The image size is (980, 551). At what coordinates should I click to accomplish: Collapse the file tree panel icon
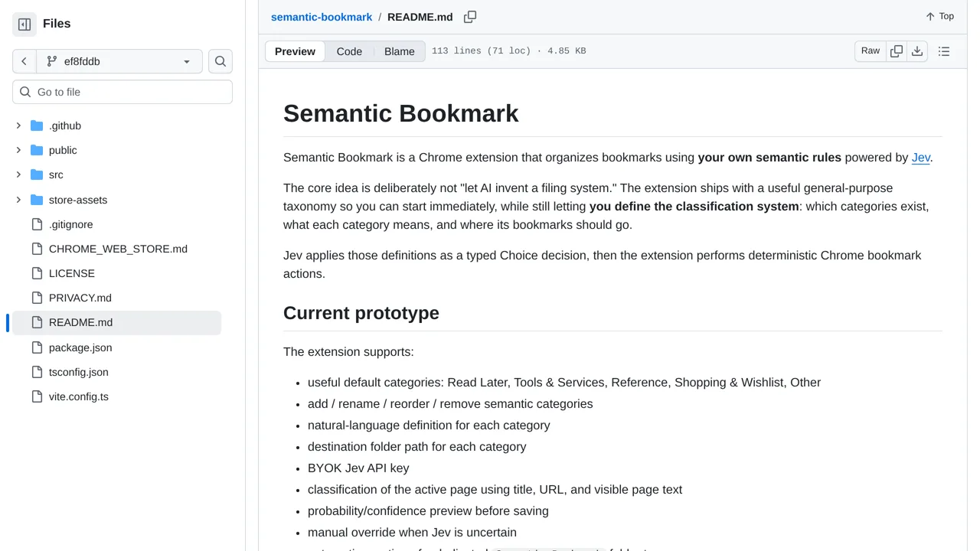[x=24, y=24]
